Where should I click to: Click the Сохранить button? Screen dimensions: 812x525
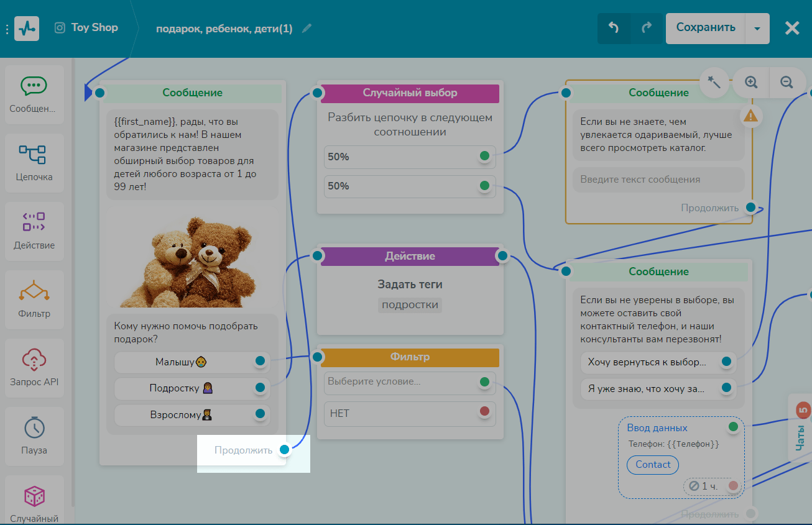705,28
